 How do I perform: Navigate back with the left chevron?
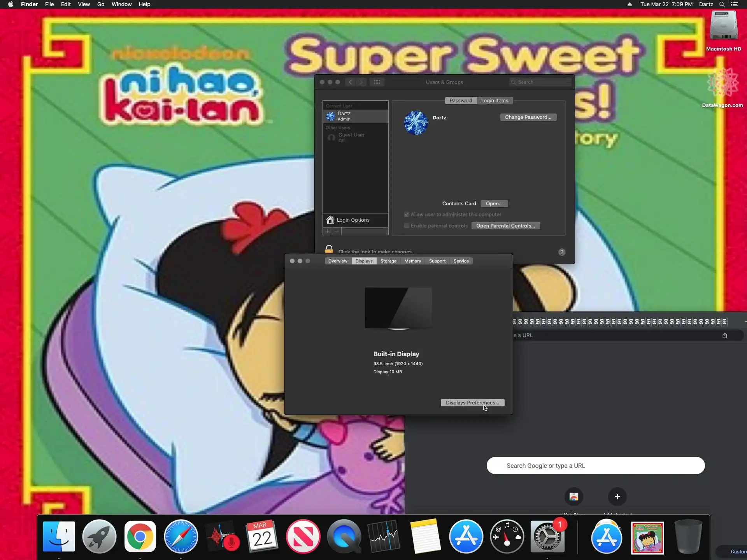click(x=350, y=82)
